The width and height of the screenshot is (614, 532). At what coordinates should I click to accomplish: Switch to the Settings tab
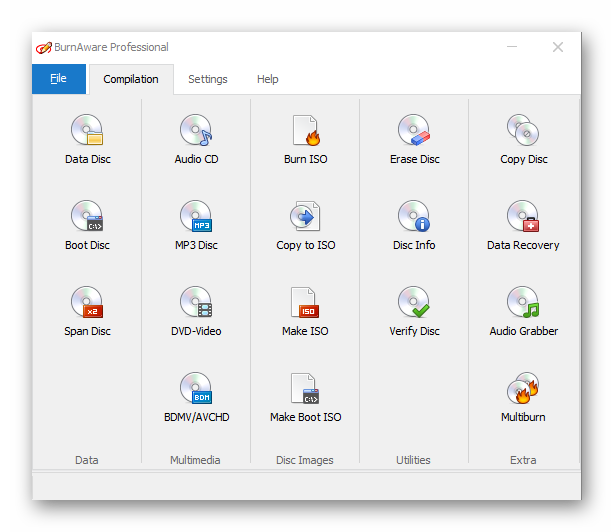(x=208, y=79)
